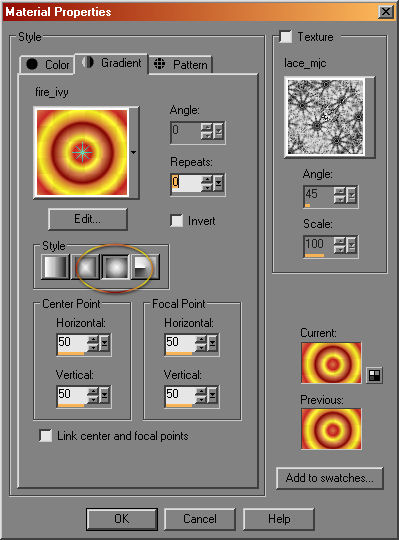Viewport: 399px width, 540px height.
Task: Click Center Point Vertical spinner arrows
Action: coord(93,395)
